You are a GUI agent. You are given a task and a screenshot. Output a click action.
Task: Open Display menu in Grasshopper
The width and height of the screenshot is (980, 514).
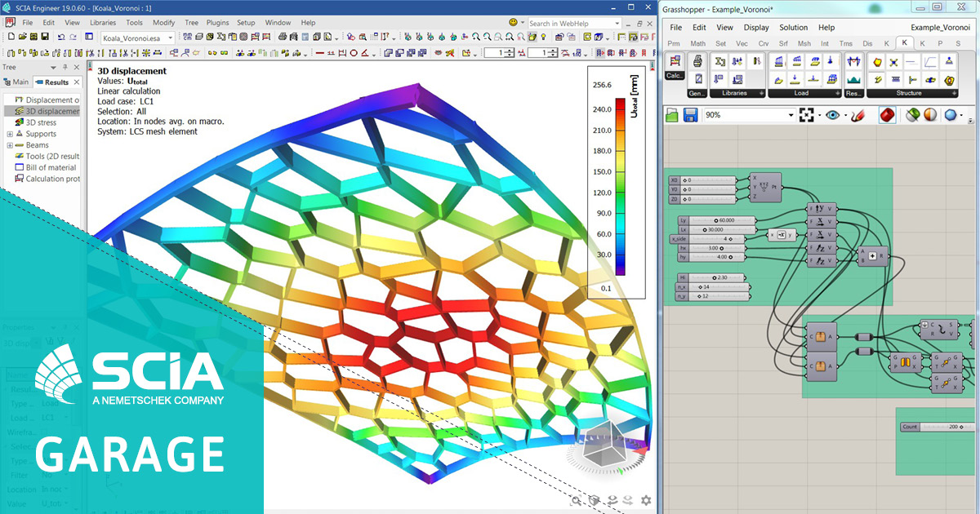(756, 28)
